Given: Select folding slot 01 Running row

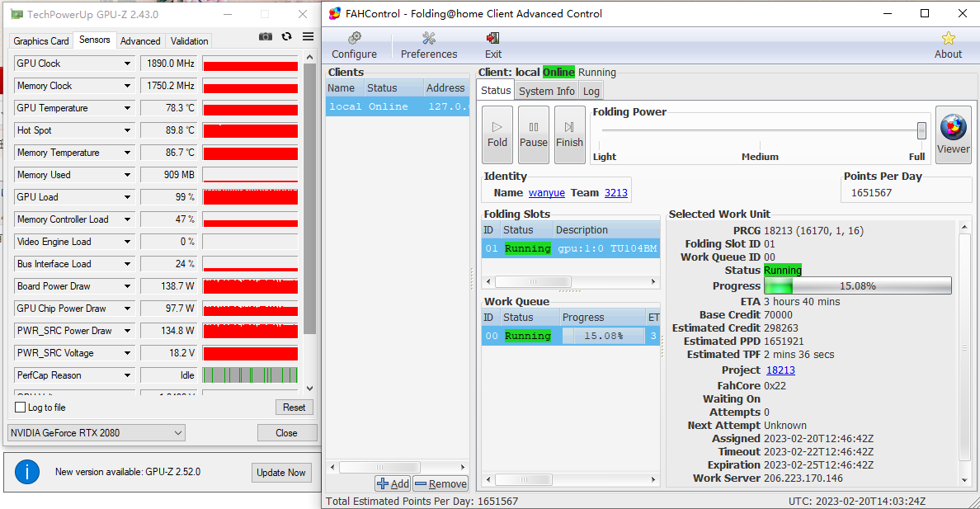Looking at the screenshot, I should 571,248.
